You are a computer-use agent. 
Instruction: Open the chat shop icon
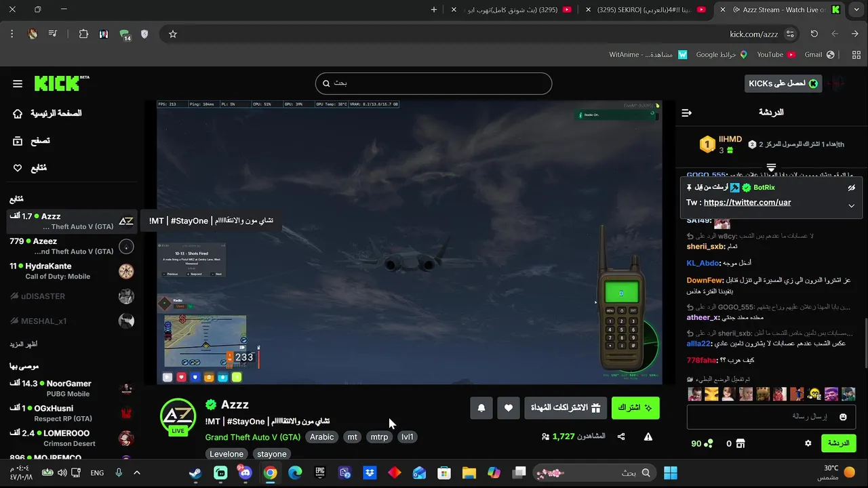[x=741, y=443]
